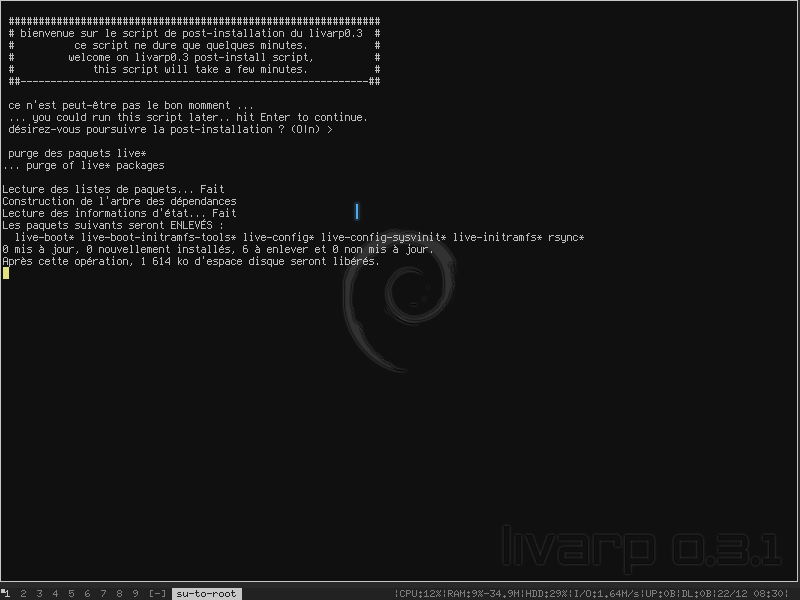This screenshot has height=600, width=800.
Task: Switch to workspace tag 3
Action: 39,593
